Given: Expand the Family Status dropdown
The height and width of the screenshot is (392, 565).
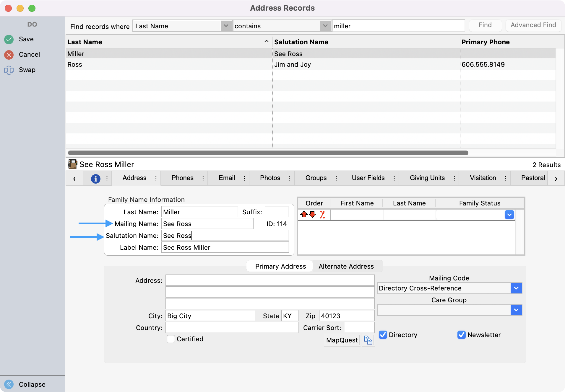Looking at the screenshot, I should coord(509,215).
